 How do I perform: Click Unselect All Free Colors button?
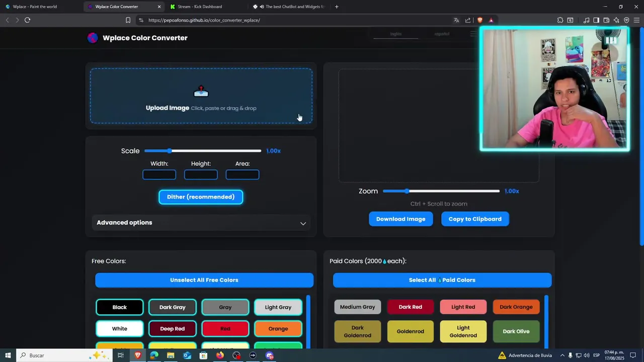point(204,280)
